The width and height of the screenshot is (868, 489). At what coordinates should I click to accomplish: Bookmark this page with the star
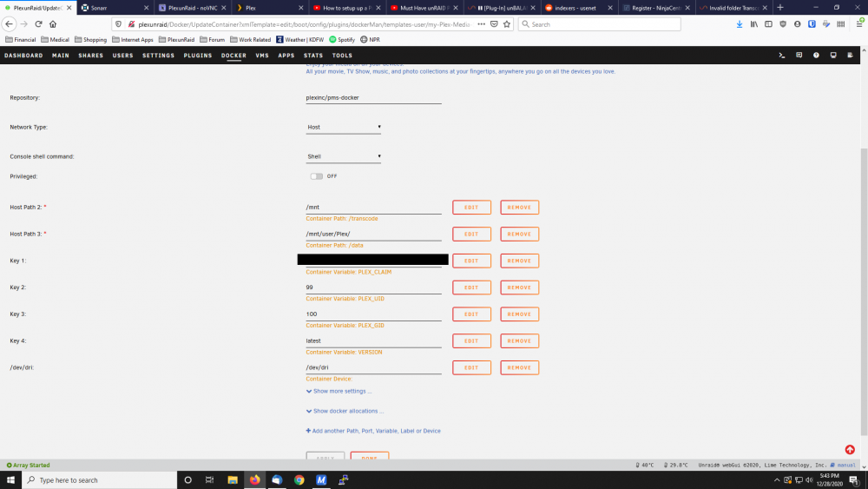click(507, 24)
